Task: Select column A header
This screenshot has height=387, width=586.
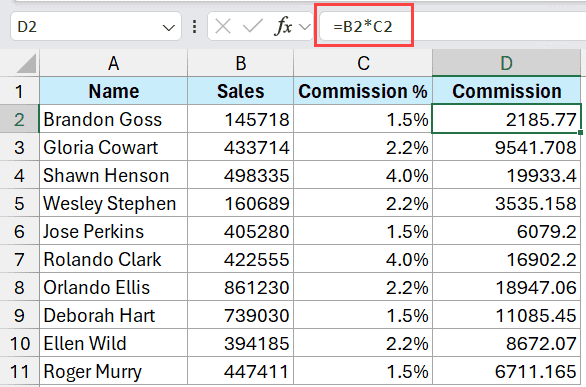Action: 114,63
